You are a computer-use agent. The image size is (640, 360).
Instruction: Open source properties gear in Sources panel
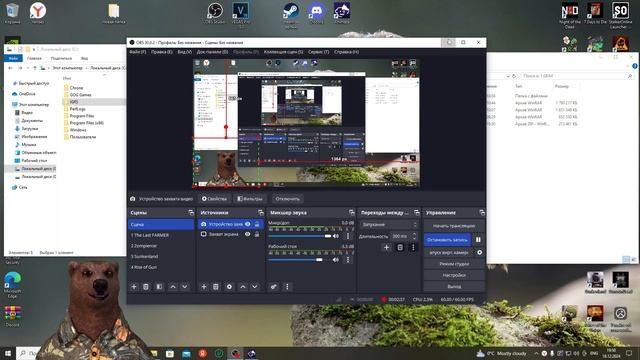point(229,287)
